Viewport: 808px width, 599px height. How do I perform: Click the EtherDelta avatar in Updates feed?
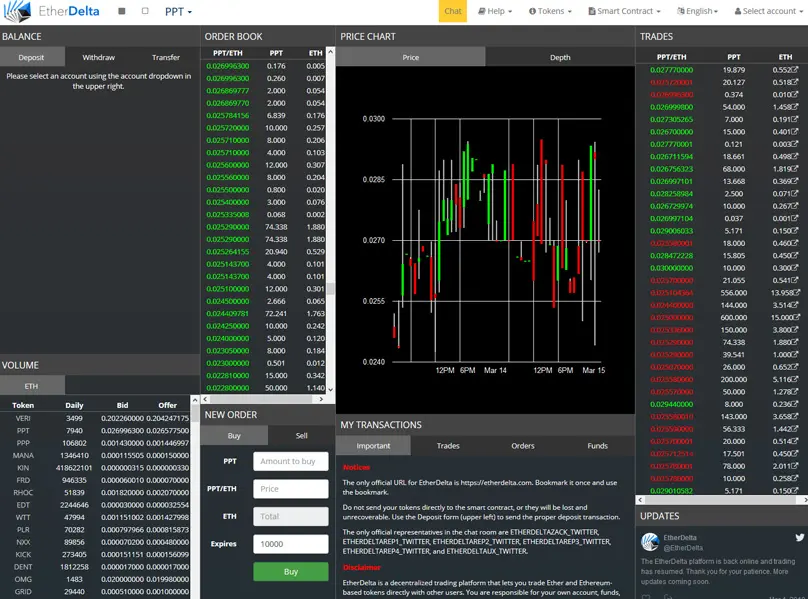[650, 542]
